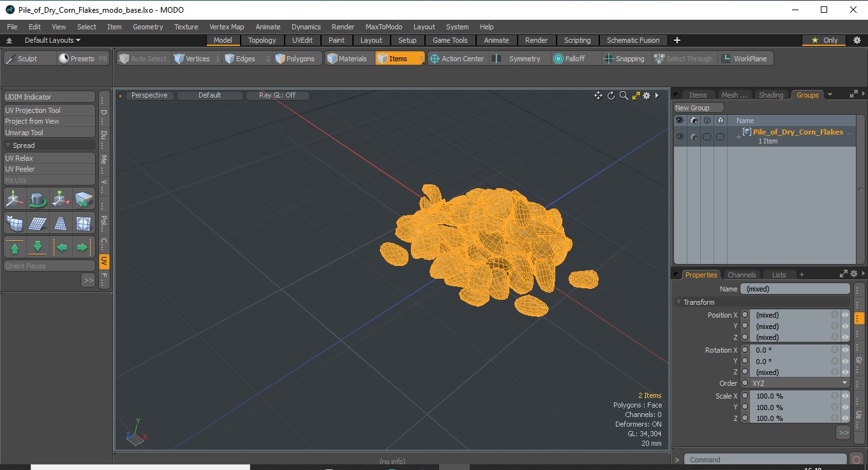Click the render camera column header icon

click(693, 121)
